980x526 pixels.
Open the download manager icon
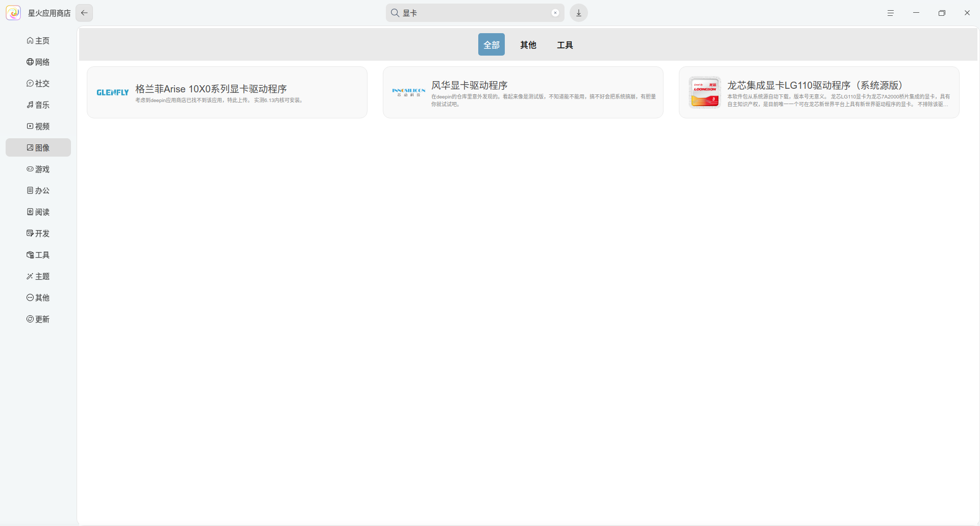(579, 13)
